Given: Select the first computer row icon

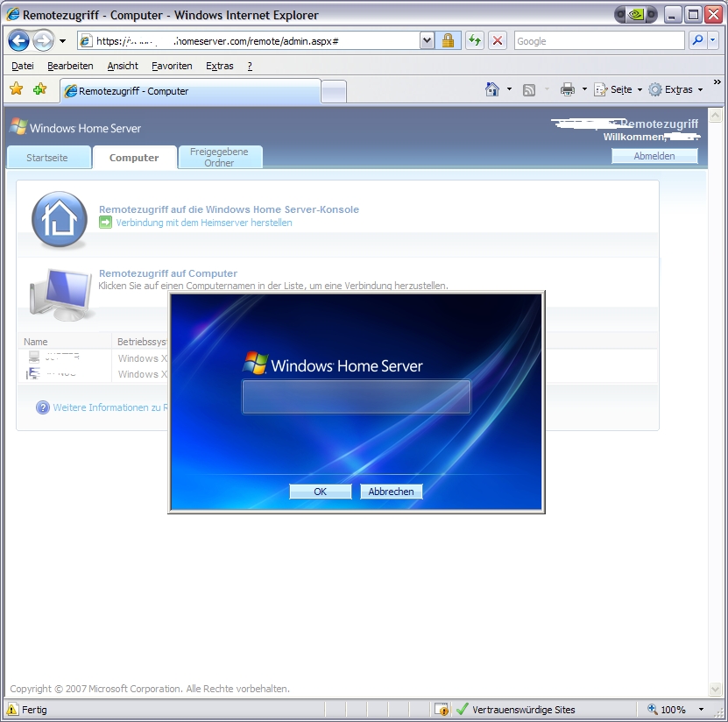Looking at the screenshot, I should click(34, 357).
